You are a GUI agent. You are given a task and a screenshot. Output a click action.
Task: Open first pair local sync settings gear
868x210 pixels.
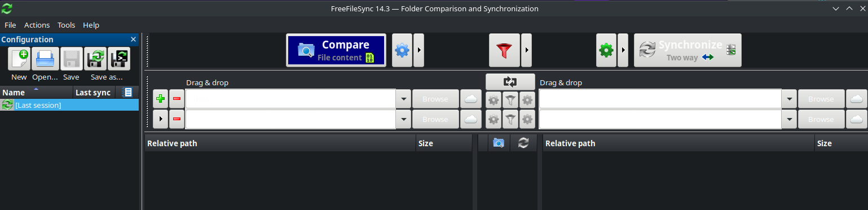(x=527, y=100)
